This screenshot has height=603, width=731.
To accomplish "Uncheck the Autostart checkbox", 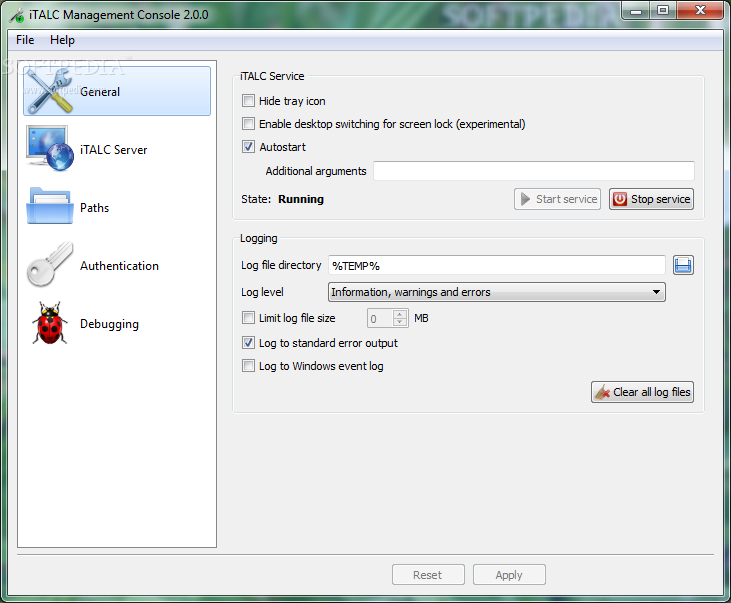I will tap(248, 147).
